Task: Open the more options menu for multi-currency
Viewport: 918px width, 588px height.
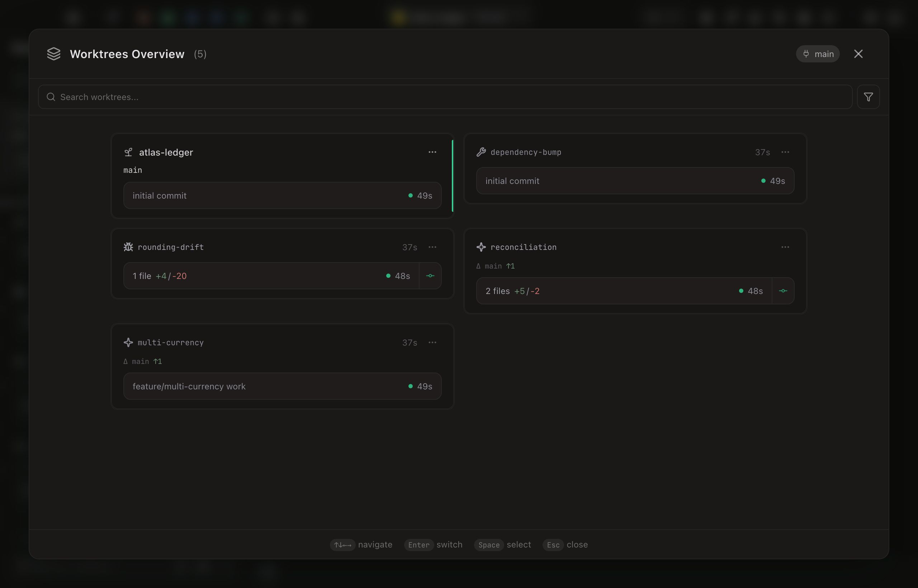Action: pos(432,342)
